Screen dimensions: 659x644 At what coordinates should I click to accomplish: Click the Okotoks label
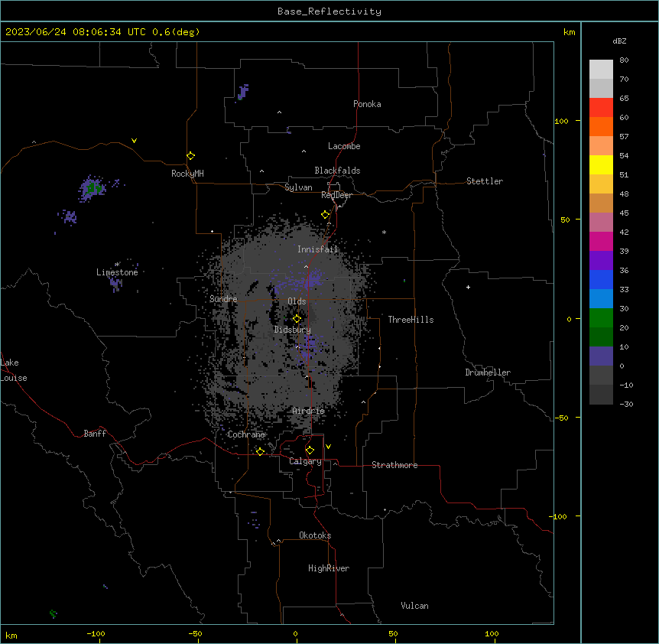pyautogui.click(x=315, y=535)
